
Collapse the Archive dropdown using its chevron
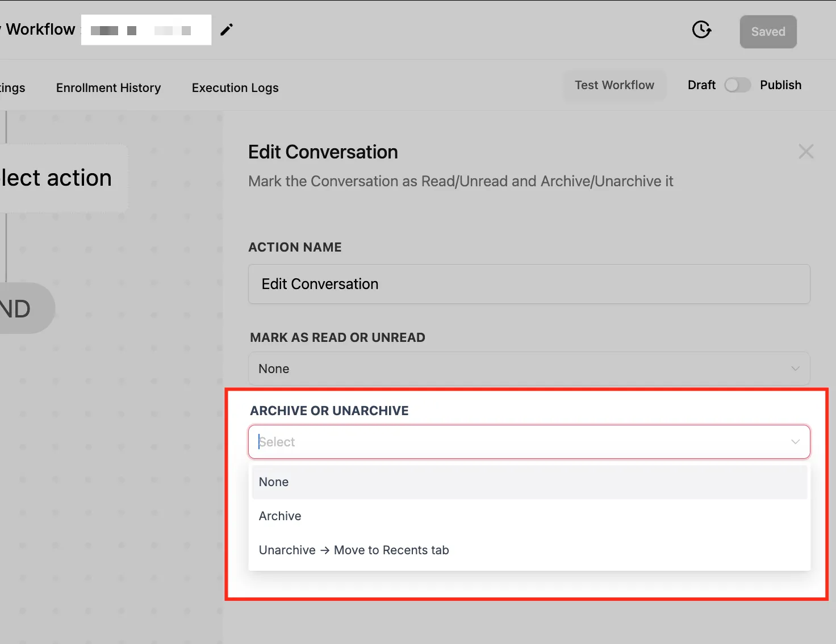(x=795, y=442)
